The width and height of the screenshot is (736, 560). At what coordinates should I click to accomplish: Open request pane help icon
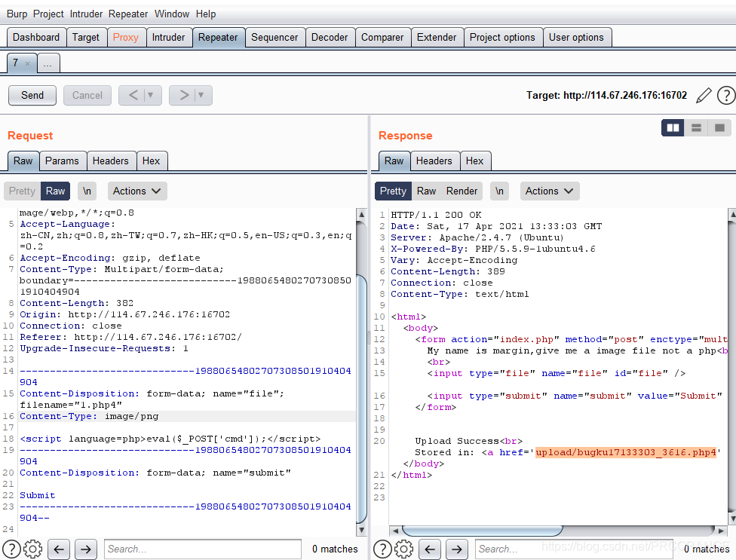coord(12,549)
